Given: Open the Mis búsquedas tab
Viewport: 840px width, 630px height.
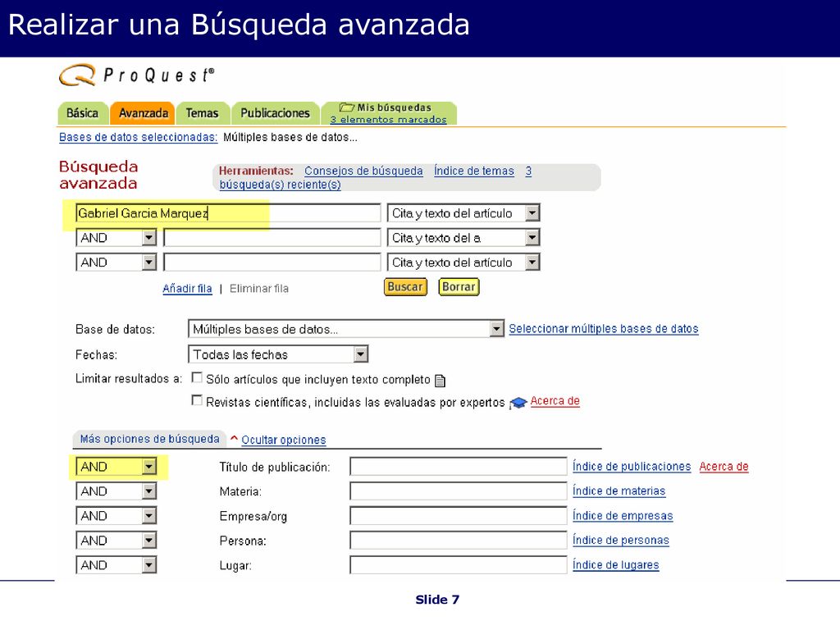Looking at the screenshot, I should (389, 113).
